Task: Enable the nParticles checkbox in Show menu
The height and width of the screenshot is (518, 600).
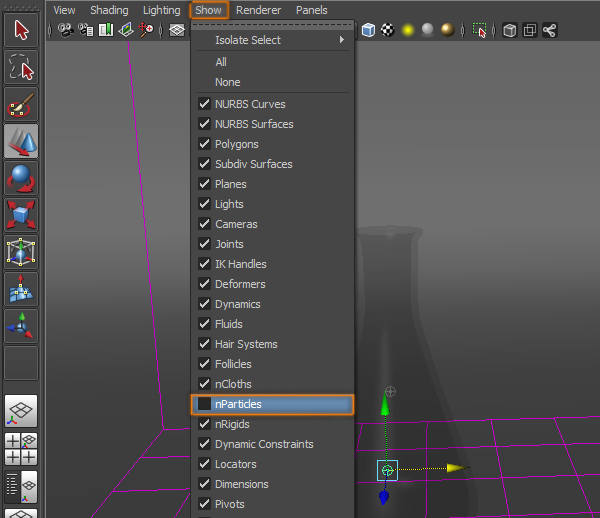Action: coord(204,404)
